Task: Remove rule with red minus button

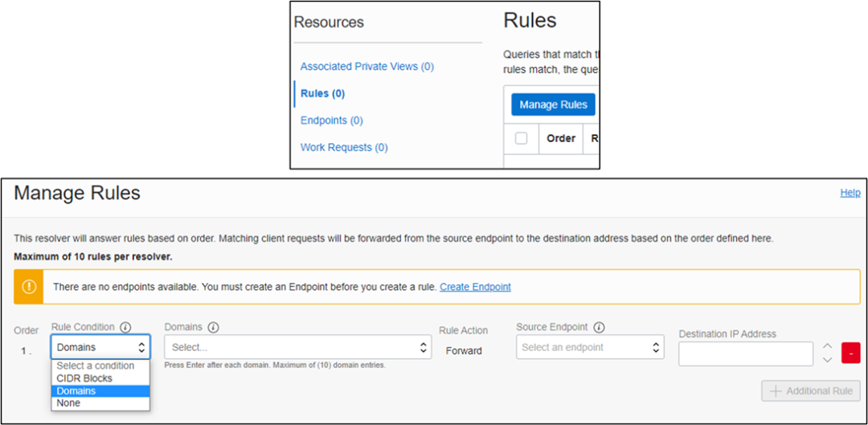Action: tap(850, 353)
